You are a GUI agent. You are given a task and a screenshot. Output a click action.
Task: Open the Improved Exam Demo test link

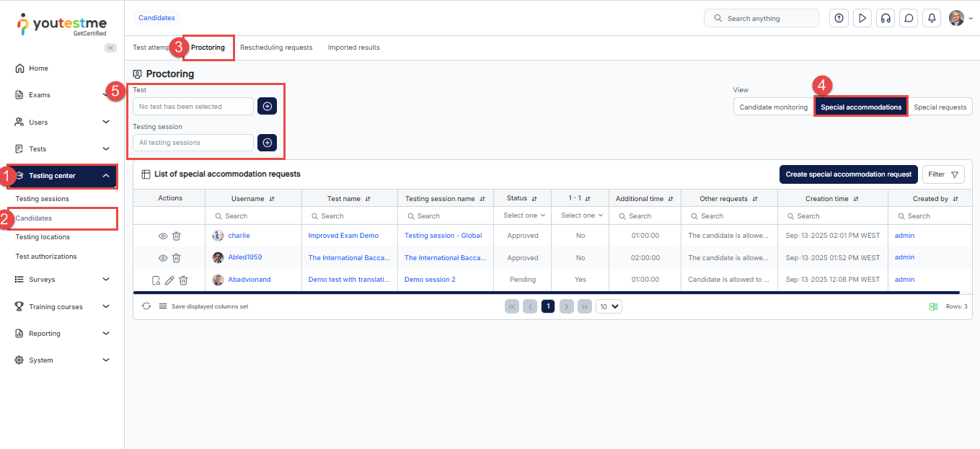pyautogui.click(x=343, y=236)
